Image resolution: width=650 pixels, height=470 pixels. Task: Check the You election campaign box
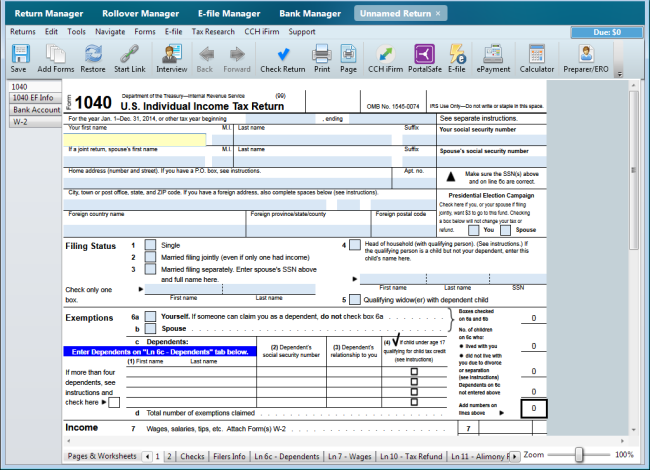[473, 230]
